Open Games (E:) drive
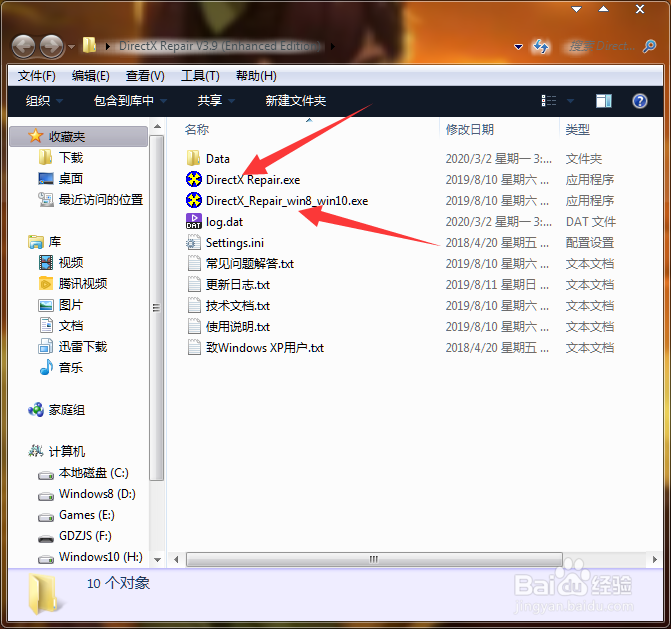Screen dimensions: 671x629 coord(87,515)
